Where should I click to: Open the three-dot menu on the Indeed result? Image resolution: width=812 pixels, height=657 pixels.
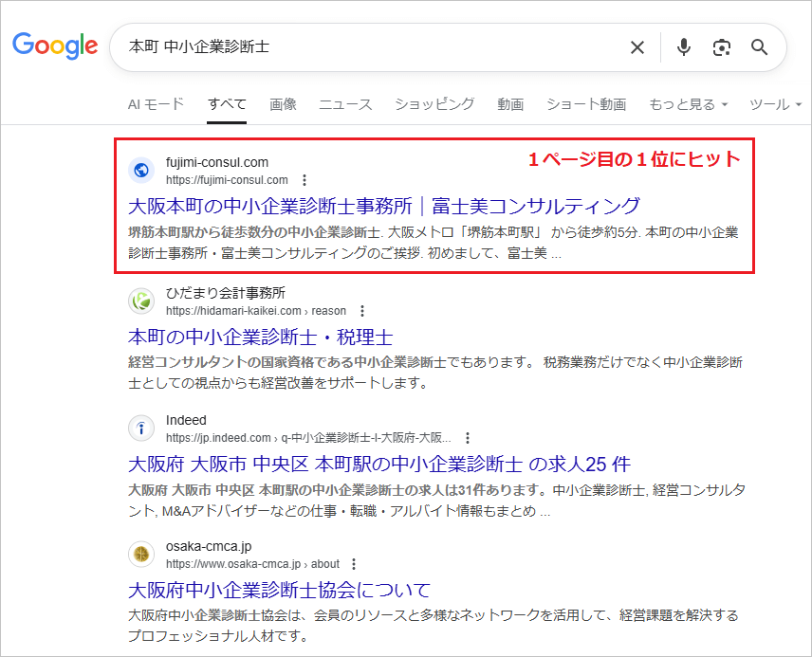coord(467,438)
